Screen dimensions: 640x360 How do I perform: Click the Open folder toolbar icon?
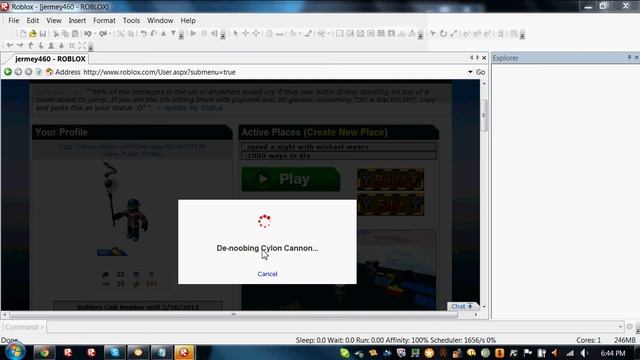coord(33,34)
